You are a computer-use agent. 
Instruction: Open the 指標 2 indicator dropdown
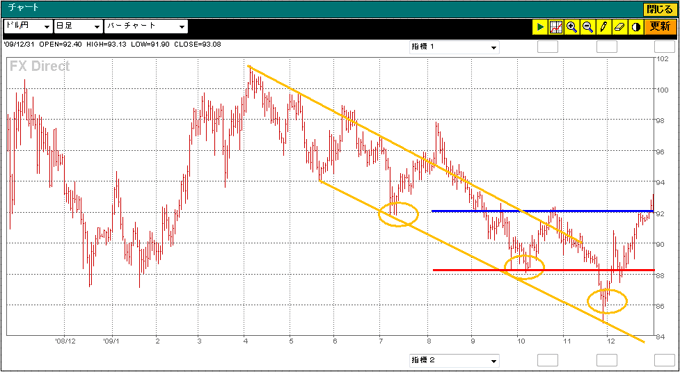454,360
